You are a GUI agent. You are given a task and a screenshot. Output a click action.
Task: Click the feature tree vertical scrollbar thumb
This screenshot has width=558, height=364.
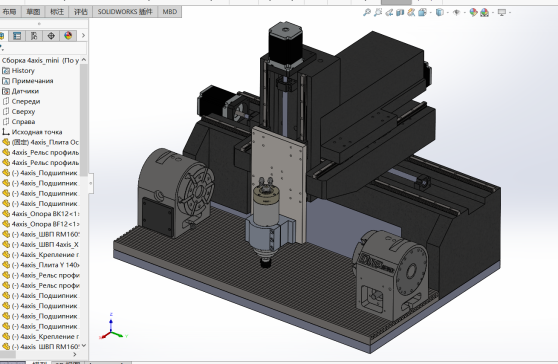[x=84, y=120]
